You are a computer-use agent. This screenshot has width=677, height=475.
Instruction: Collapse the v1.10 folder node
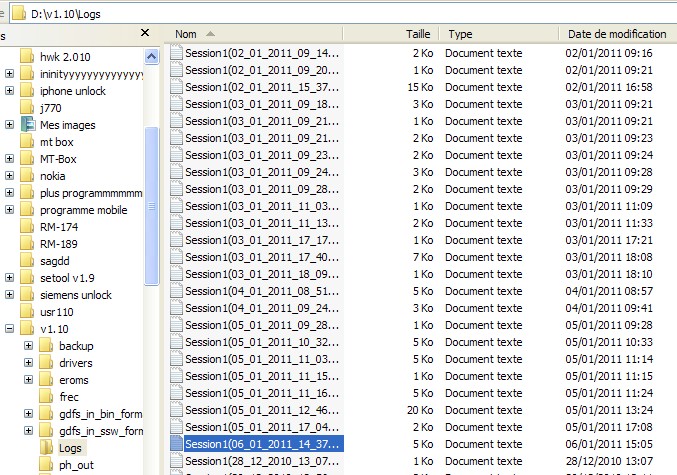[x=9, y=329]
